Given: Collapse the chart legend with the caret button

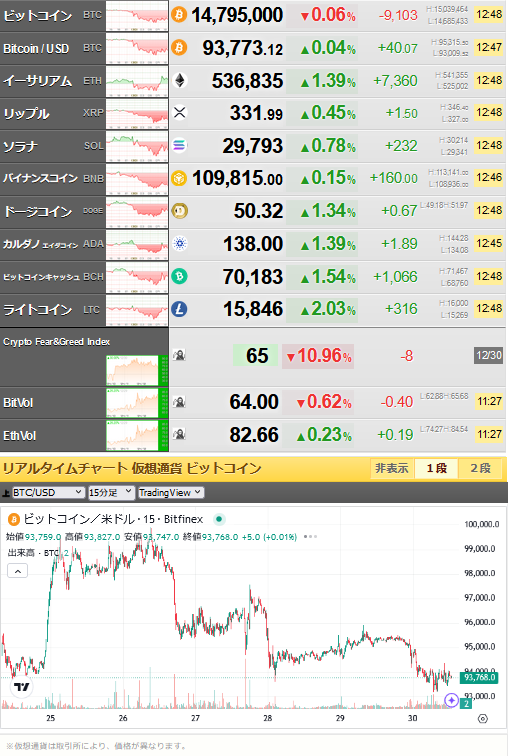Looking at the screenshot, I should pos(17,571).
